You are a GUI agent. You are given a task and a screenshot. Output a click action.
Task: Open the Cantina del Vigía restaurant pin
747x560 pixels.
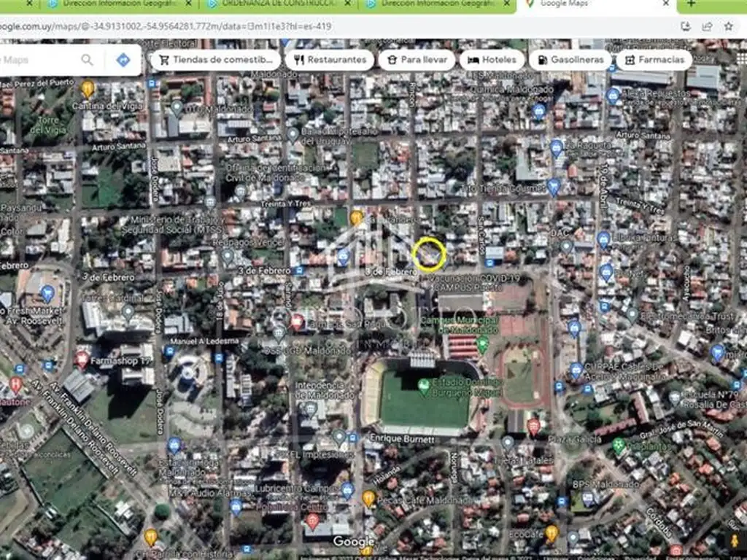(x=88, y=89)
